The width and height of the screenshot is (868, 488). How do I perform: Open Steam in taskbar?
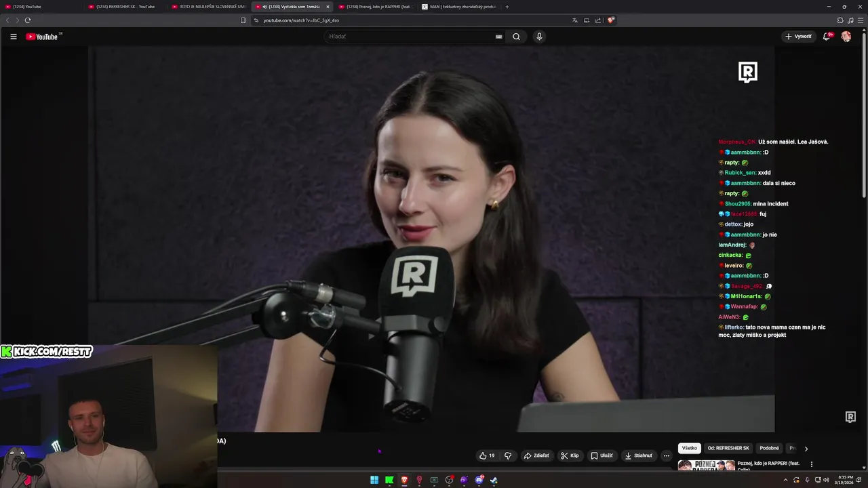click(x=494, y=480)
